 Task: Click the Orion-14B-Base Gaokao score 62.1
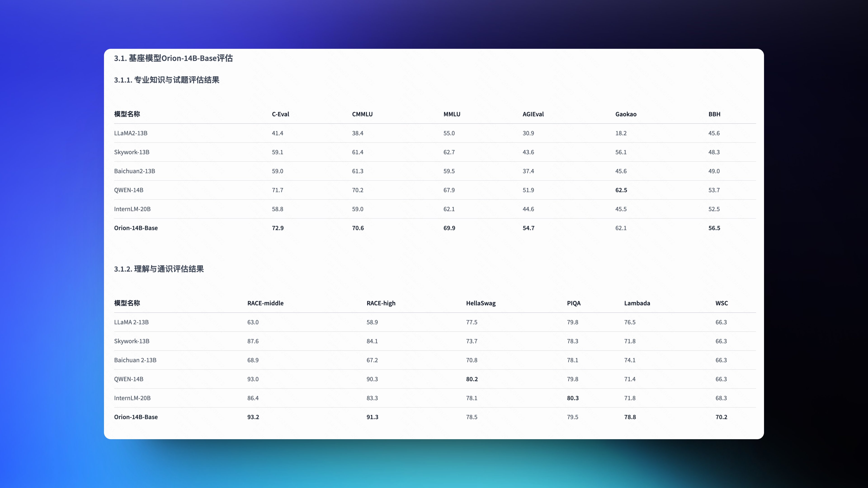point(621,228)
